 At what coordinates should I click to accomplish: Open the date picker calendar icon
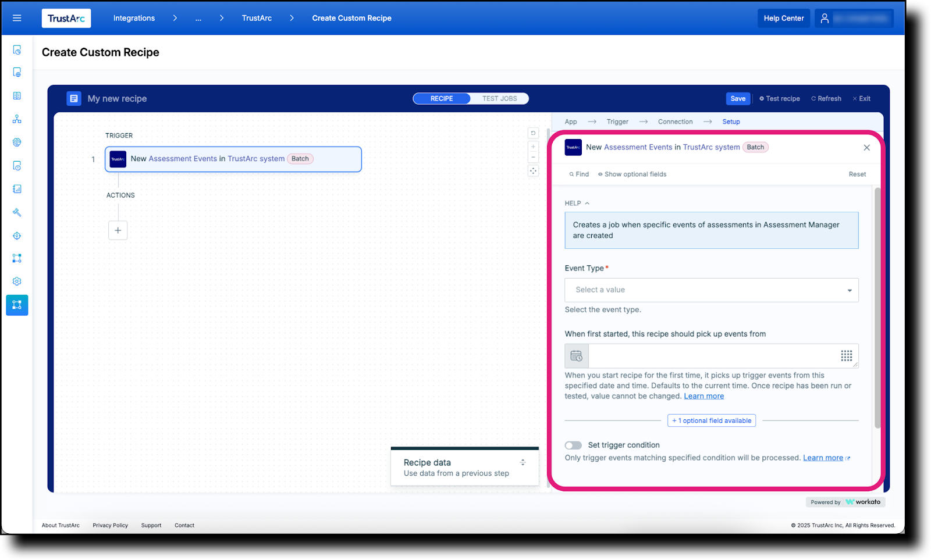click(576, 355)
